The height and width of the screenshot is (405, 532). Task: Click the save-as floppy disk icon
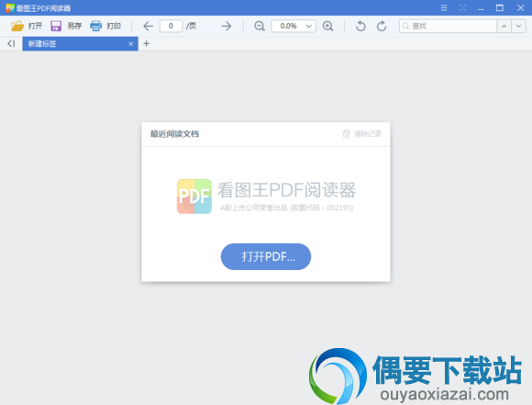pos(56,26)
